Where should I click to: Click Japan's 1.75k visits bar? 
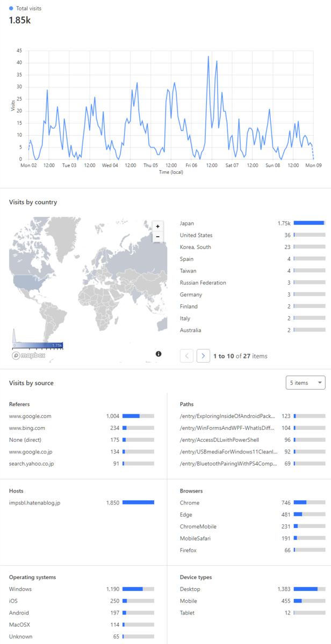[310, 223]
